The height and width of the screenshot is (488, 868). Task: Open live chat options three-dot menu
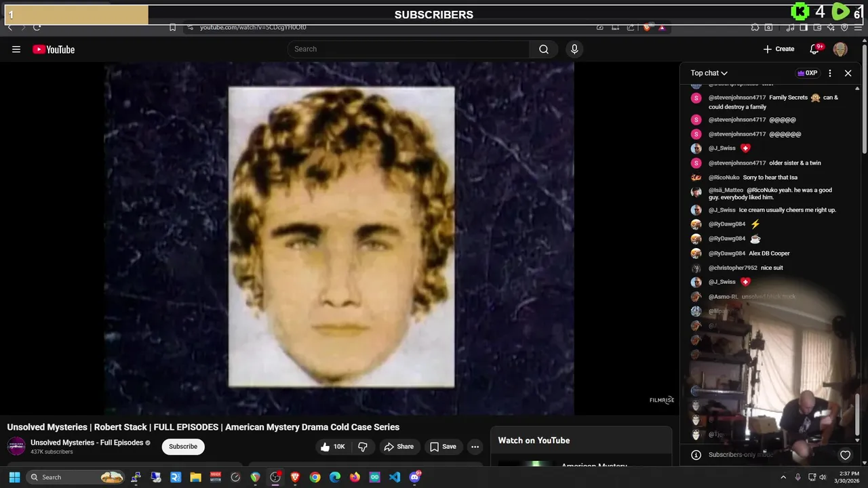click(830, 73)
